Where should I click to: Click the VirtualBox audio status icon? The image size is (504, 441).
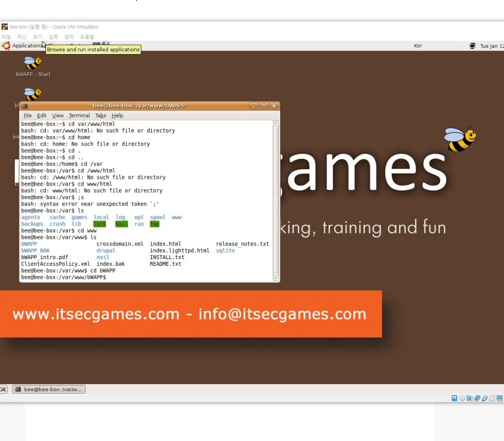tap(469, 398)
